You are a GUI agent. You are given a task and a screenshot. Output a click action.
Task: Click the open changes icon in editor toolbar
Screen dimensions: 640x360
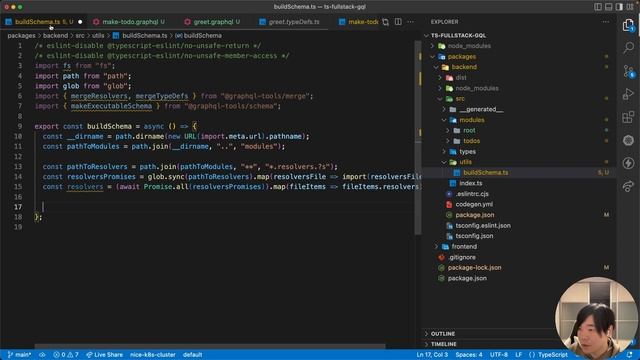(386, 22)
